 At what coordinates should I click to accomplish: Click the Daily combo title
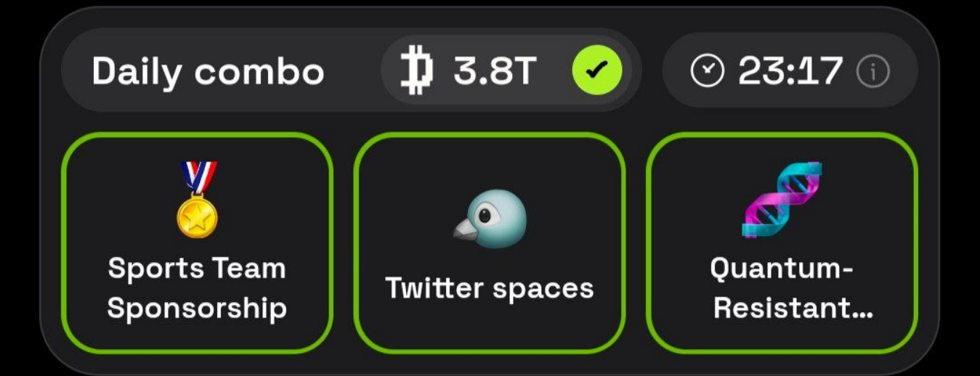pyautogui.click(x=208, y=72)
